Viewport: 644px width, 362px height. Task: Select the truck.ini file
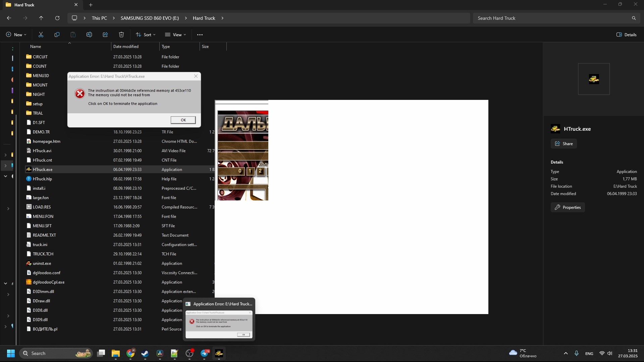(40, 245)
